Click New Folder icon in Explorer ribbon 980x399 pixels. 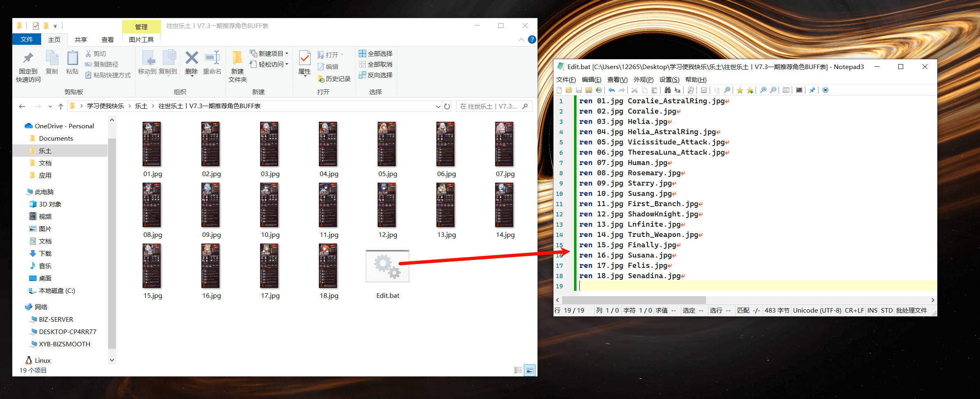(238, 67)
